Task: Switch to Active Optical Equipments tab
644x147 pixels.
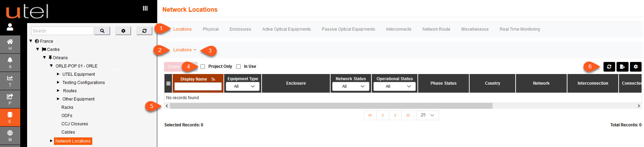Action: (x=286, y=29)
